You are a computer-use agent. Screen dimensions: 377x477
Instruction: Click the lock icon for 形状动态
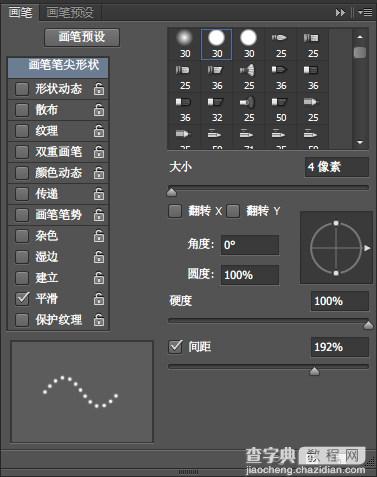coord(99,89)
